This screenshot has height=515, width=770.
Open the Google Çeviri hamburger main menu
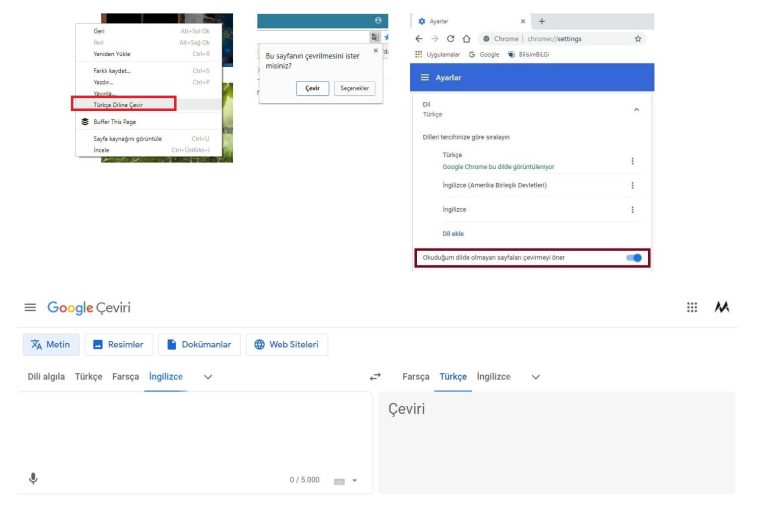point(30,308)
